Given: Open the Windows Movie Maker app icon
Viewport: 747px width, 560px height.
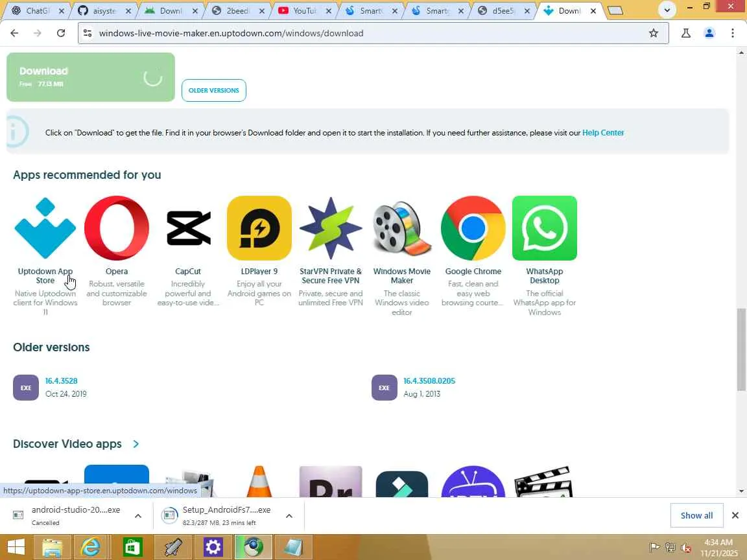Looking at the screenshot, I should 401,228.
